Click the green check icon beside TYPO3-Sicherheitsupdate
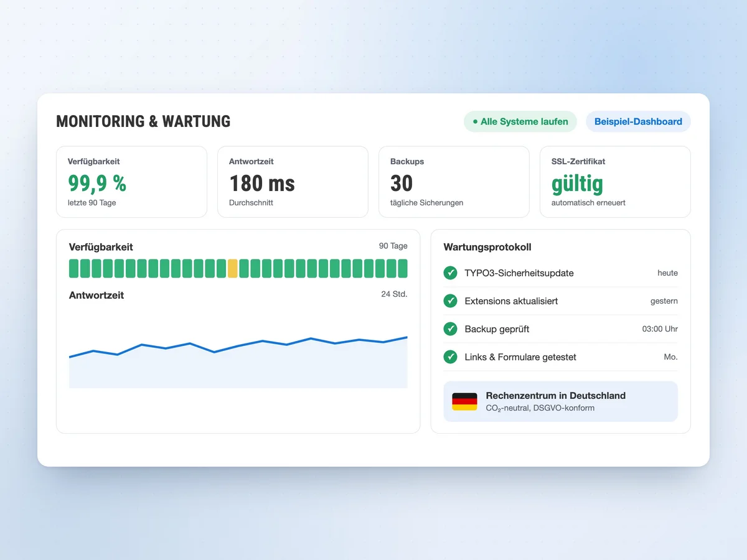The width and height of the screenshot is (747, 560). point(450,273)
